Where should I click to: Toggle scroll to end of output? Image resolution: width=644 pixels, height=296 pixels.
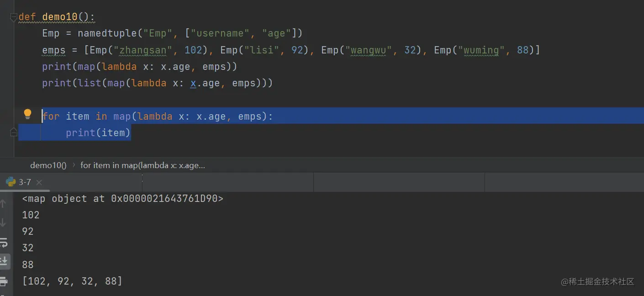pos(4,261)
